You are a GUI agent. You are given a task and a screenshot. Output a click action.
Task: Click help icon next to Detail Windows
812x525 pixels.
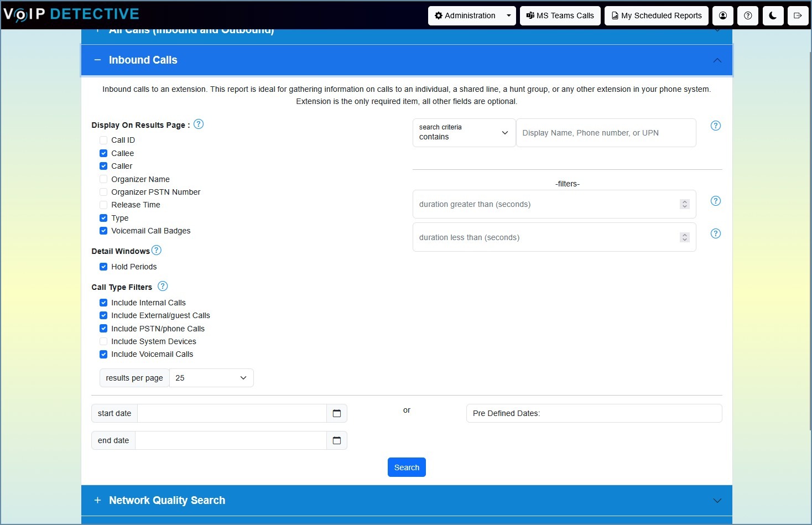pyautogui.click(x=157, y=251)
